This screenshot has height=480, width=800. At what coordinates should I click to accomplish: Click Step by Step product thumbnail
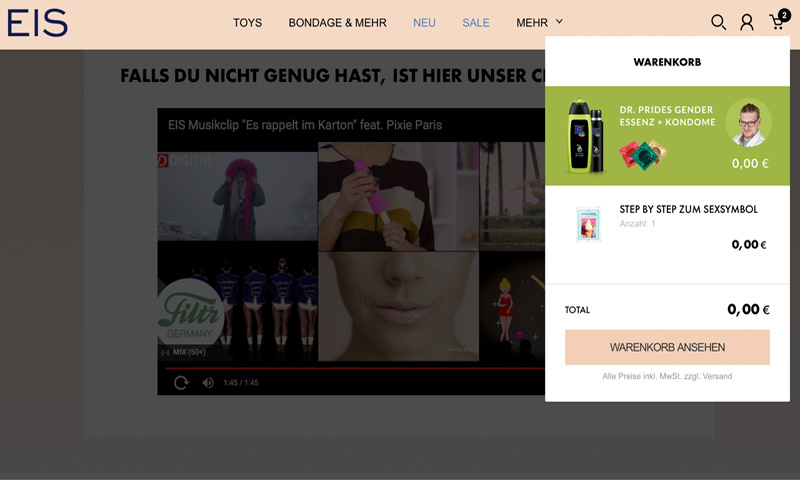588,224
